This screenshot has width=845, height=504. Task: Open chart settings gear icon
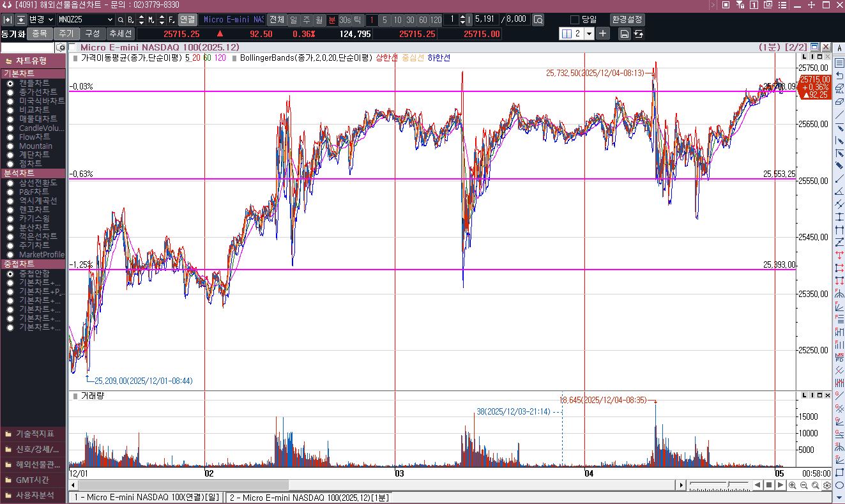[x=827, y=485]
